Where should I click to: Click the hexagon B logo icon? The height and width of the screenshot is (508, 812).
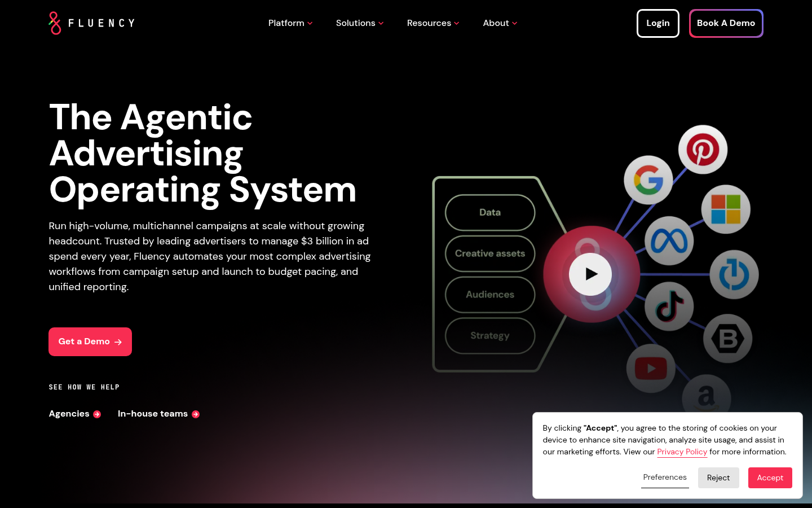(727, 339)
